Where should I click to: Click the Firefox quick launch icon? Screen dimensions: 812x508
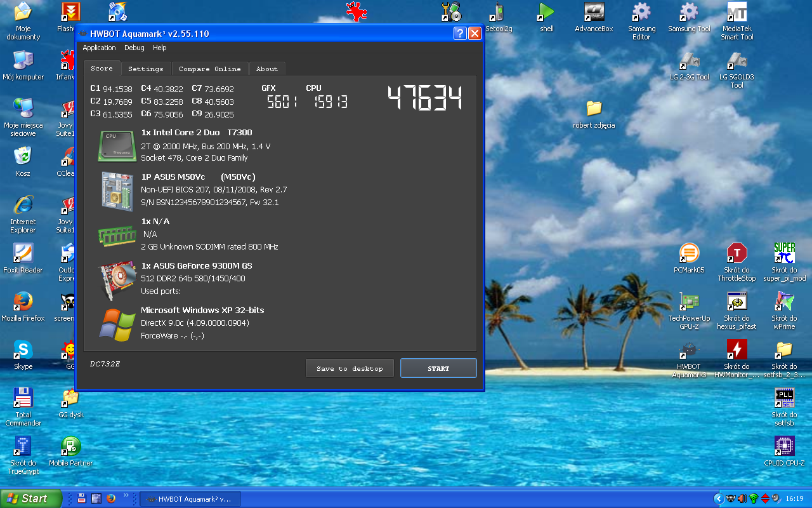110,499
